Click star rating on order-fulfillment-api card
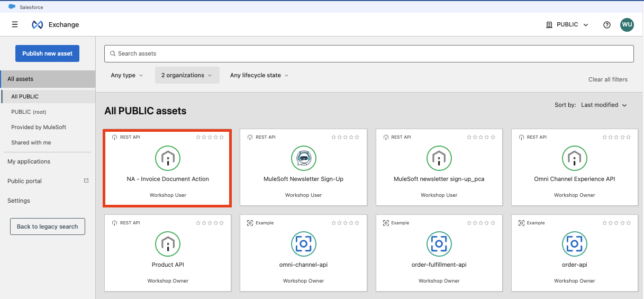644x299 pixels. [x=481, y=223]
